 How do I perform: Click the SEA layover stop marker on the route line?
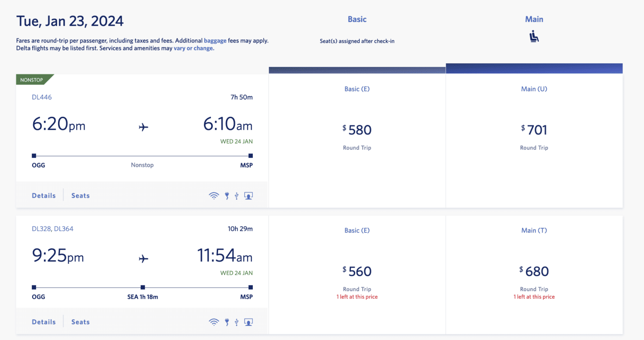click(x=142, y=287)
